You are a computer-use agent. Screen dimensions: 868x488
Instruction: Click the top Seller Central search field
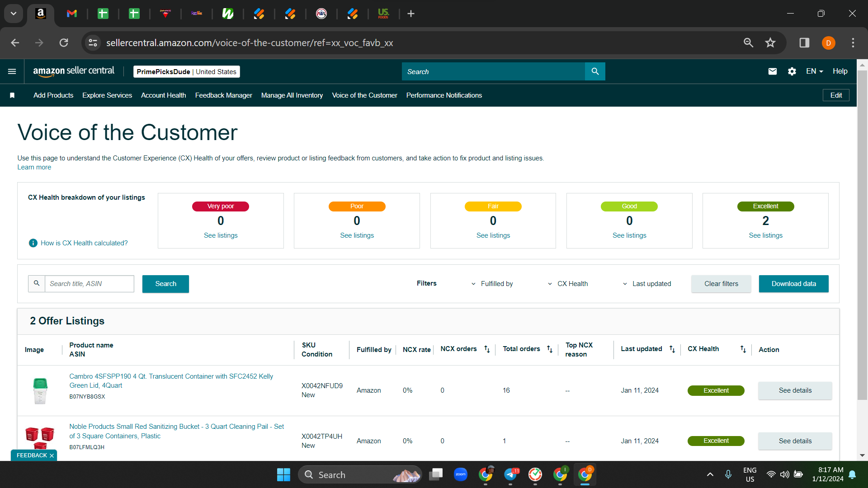(x=493, y=71)
